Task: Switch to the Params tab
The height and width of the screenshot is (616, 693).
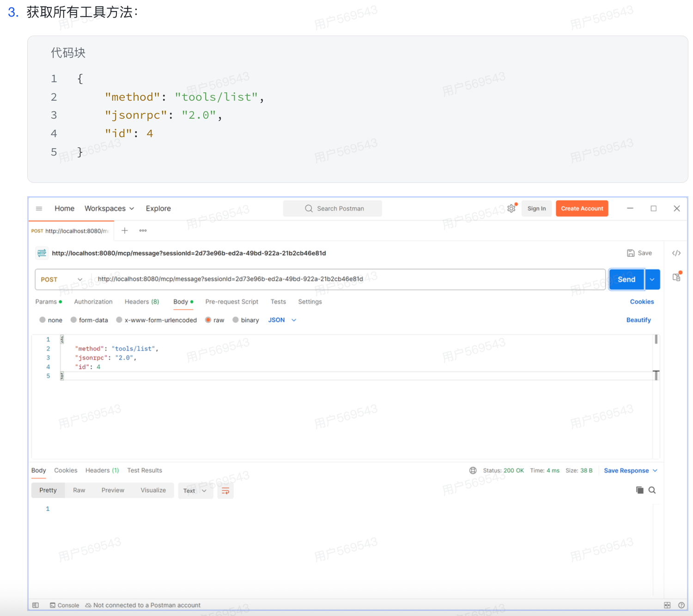Action: 49,302
